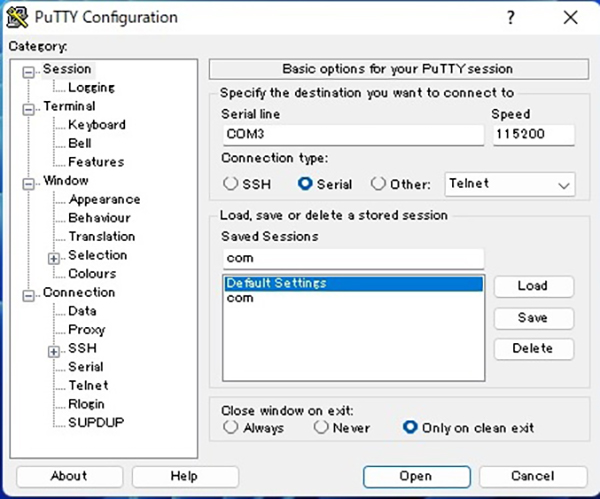Click the Serial line input field
The image size is (600, 499).
(x=351, y=135)
